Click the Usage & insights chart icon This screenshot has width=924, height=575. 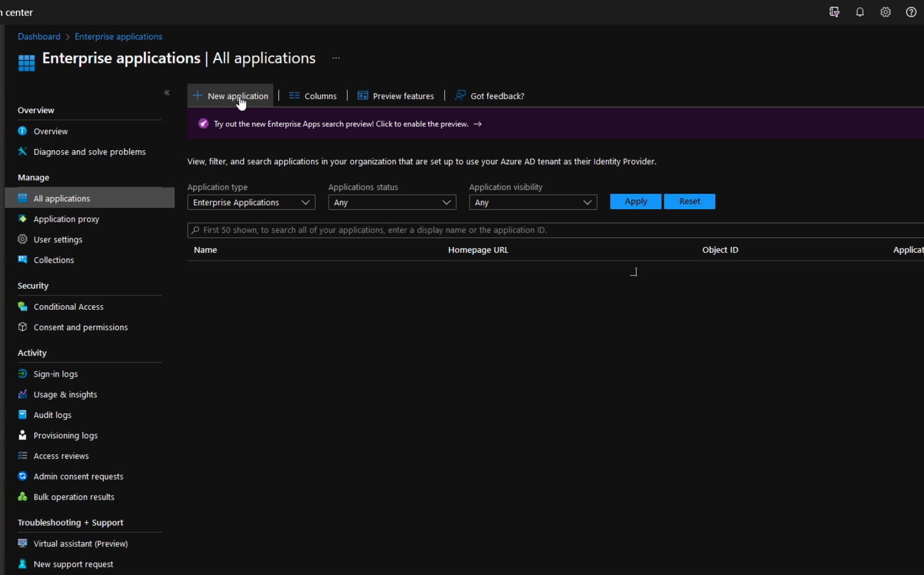(22, 394)
